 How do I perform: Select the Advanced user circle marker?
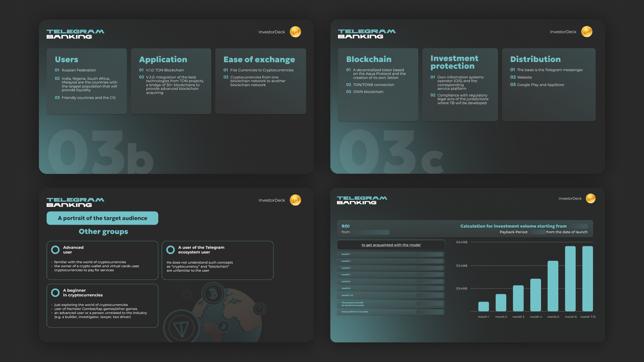(x=55, y=250)
